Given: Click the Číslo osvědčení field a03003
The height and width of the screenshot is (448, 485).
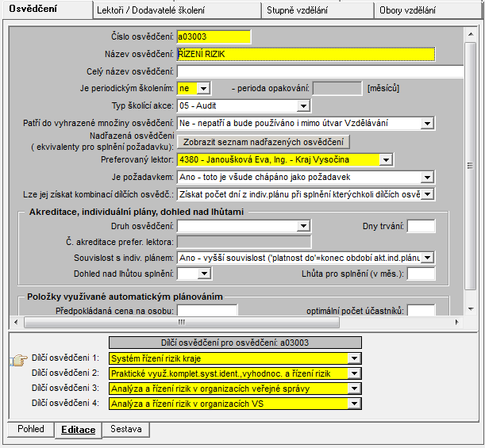Looking at the screenshot, I should click(x=214, y=36).
